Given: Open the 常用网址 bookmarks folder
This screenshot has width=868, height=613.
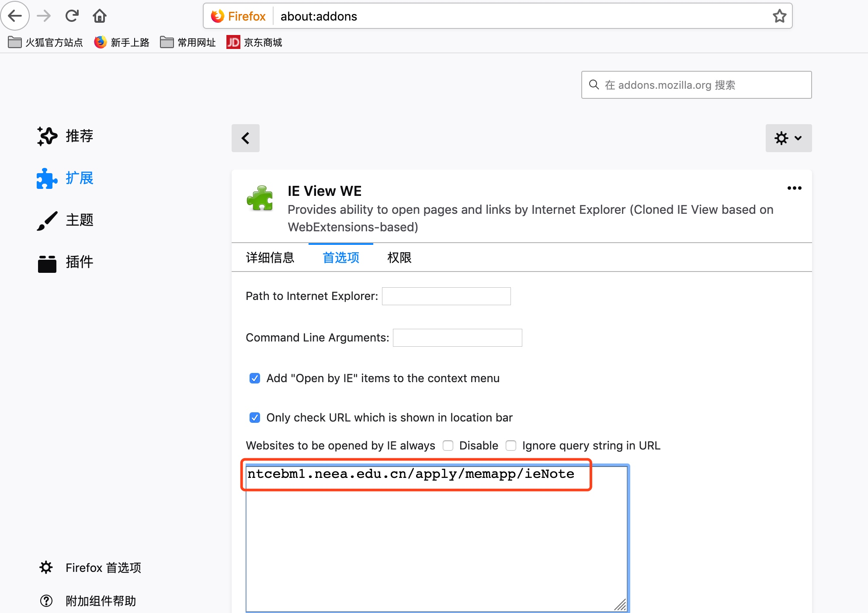Looking at the screenshot, I should pyautogui.click(x=188, y=42).
